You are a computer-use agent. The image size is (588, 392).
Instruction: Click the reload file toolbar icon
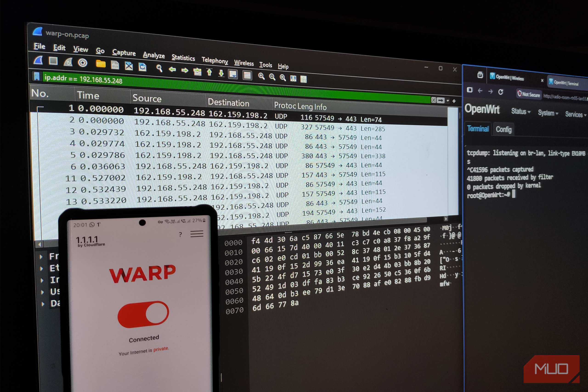point(142,67)
